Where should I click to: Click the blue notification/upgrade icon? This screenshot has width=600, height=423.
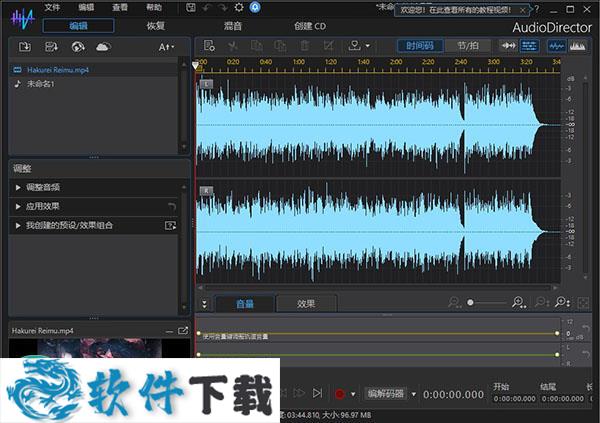point(255,7)
